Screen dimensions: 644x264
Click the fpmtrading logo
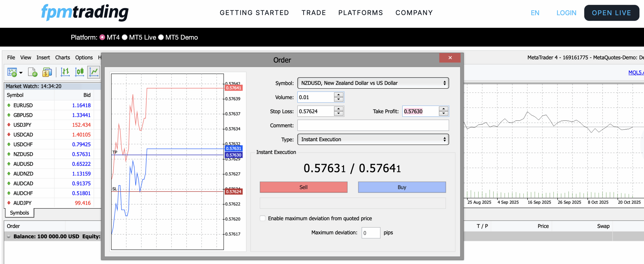tap(85, 12)
